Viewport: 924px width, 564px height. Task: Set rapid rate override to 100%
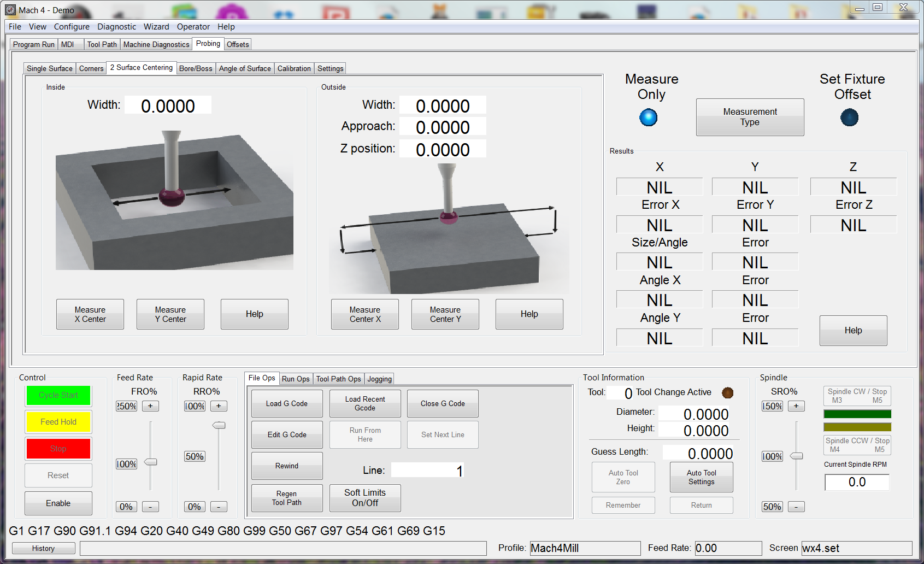pyautogui.click(x=195, y=406)
